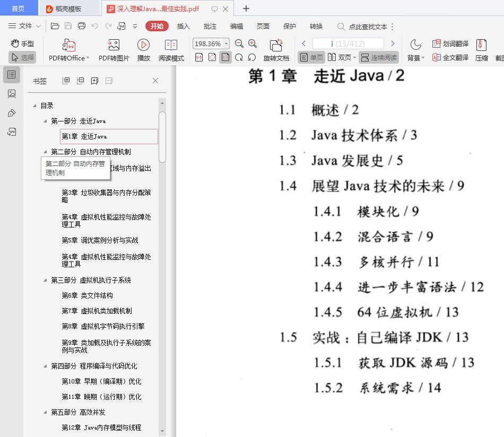Start slideshow with 播放 button
The image size is (504, 437).
point(143,50)
